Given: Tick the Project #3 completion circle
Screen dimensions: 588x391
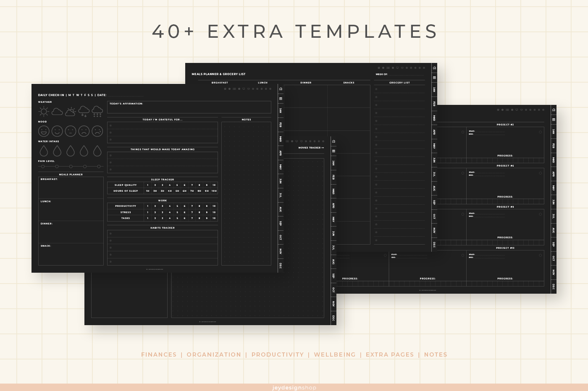Looking at the screenshot, I should (540, 132).
